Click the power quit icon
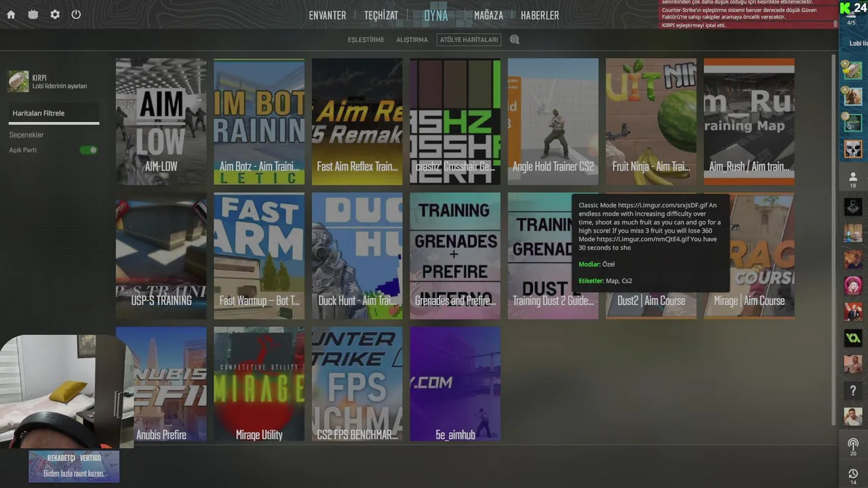 [x=76, y=14]
